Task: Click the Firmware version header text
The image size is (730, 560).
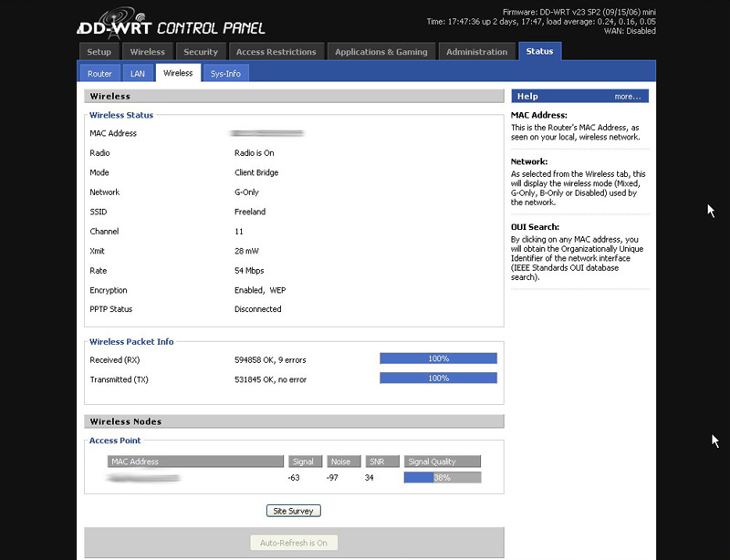Action: pos(579,12)
